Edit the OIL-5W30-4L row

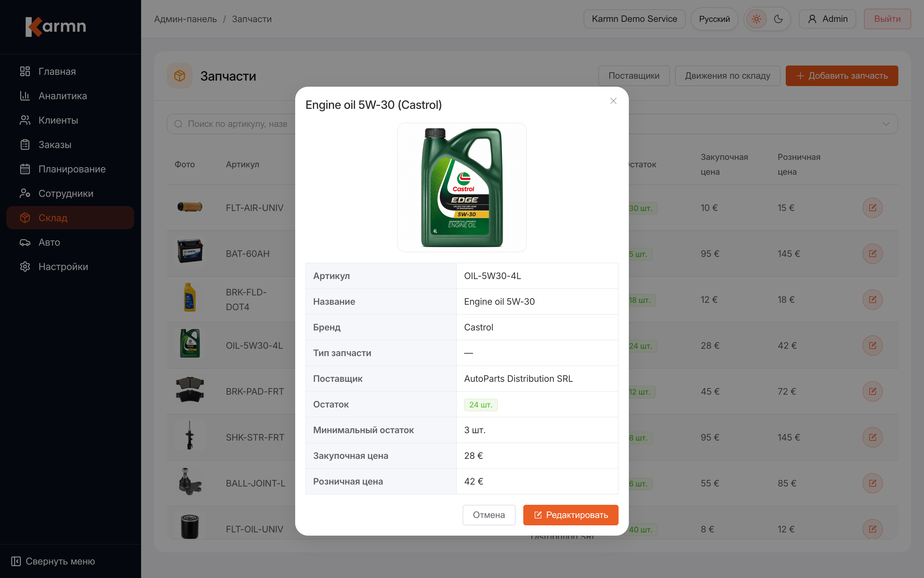pos(872,346)
